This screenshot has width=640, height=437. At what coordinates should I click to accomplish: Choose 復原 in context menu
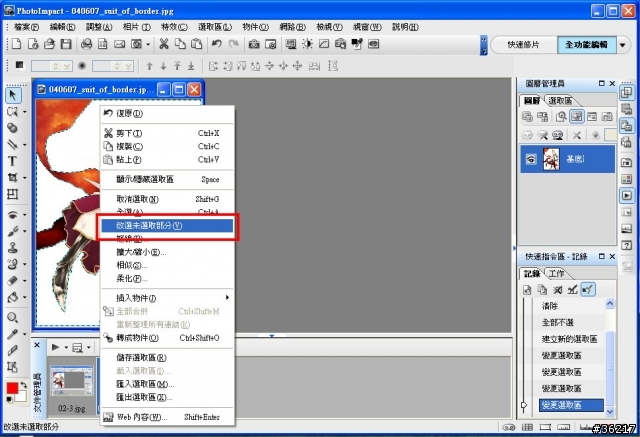(x=167, y=113)
